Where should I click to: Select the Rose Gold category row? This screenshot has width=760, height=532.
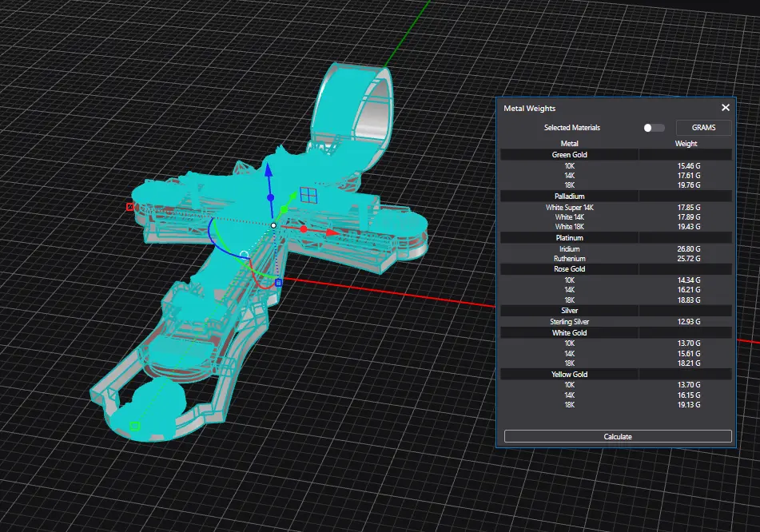[x=616, y=269]
